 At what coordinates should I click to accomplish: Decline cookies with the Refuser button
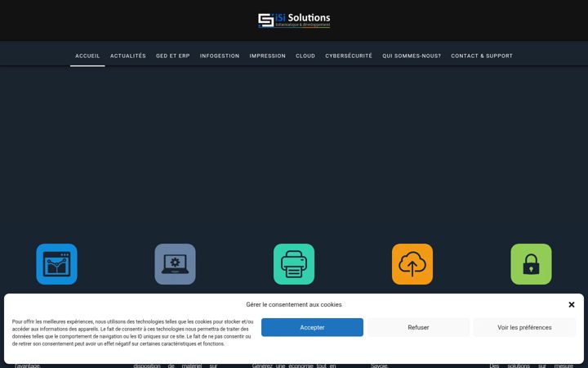point(418,327)
